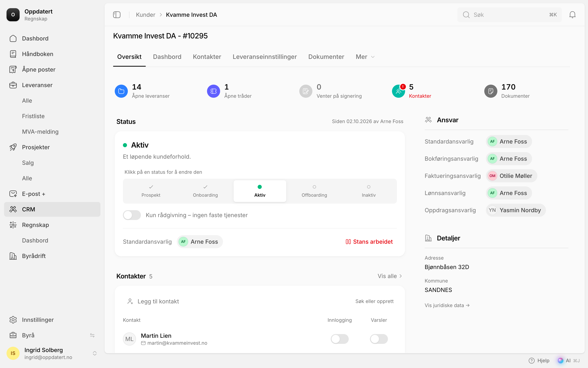The height and width of the screenshot is (368, 588).
Task: Click the AI assistant orb icon
Action: coord(560,360)
